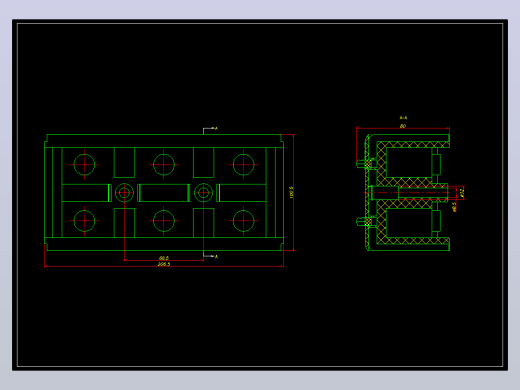Pick the 206.5 overall length dimension
The height and width of the screenshot is (390, 520).
click(x=164, y=264)
